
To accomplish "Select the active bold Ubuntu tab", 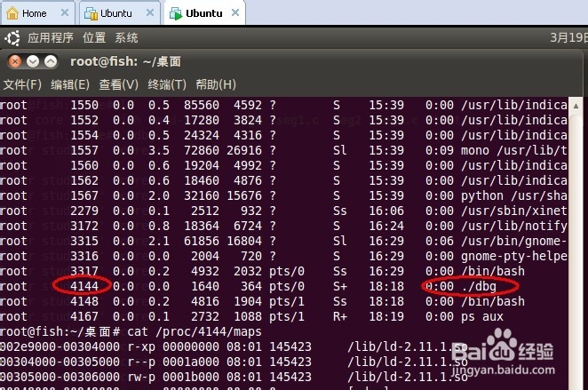I will 204,13.
